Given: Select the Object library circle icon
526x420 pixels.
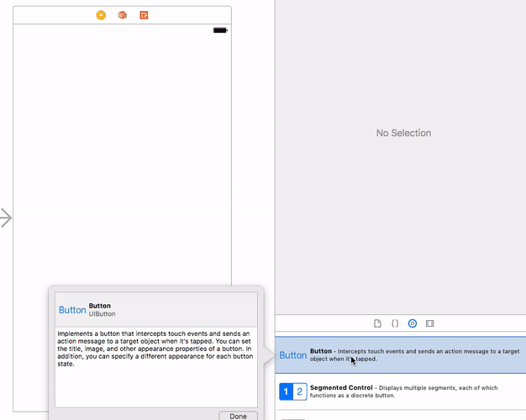Looking at the screenshot, I should (413, 323).
